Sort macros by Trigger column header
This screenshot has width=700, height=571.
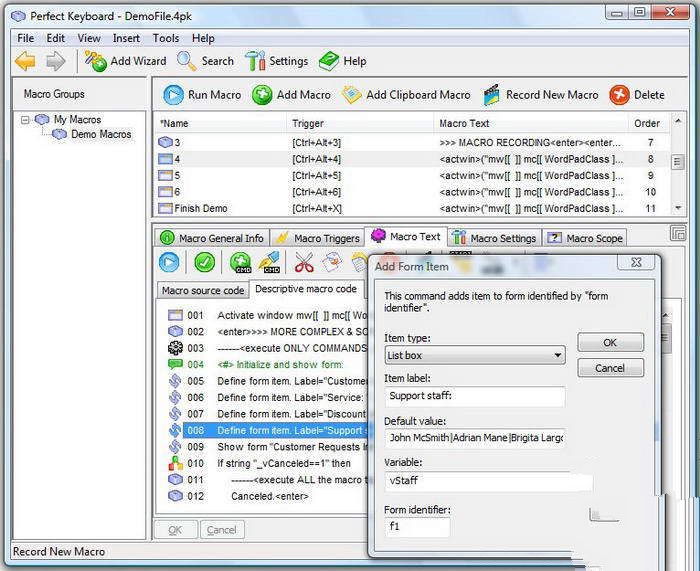coord(360,123)
